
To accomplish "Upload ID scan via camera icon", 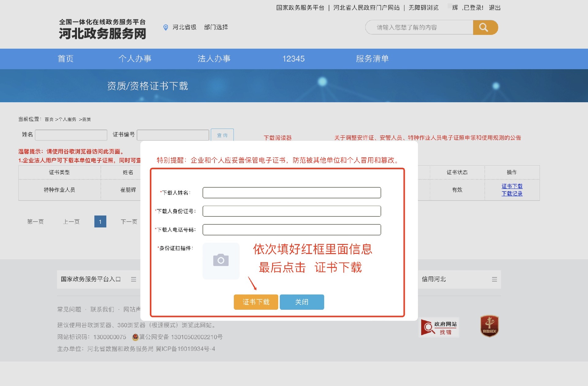I will [221, 261].
